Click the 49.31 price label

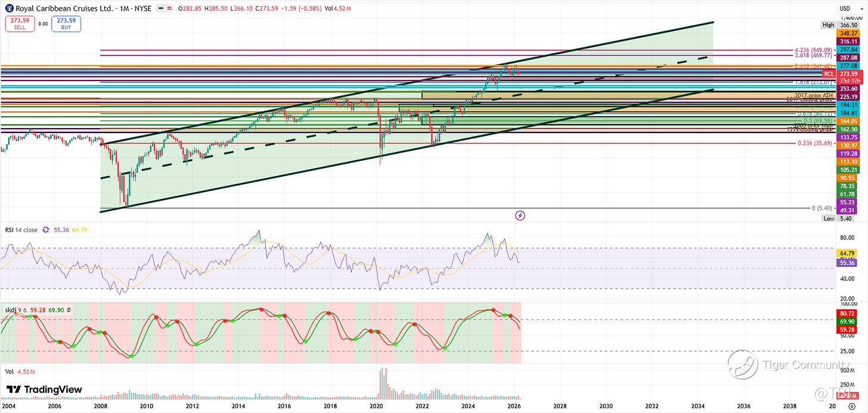click(x=848, y=210)
